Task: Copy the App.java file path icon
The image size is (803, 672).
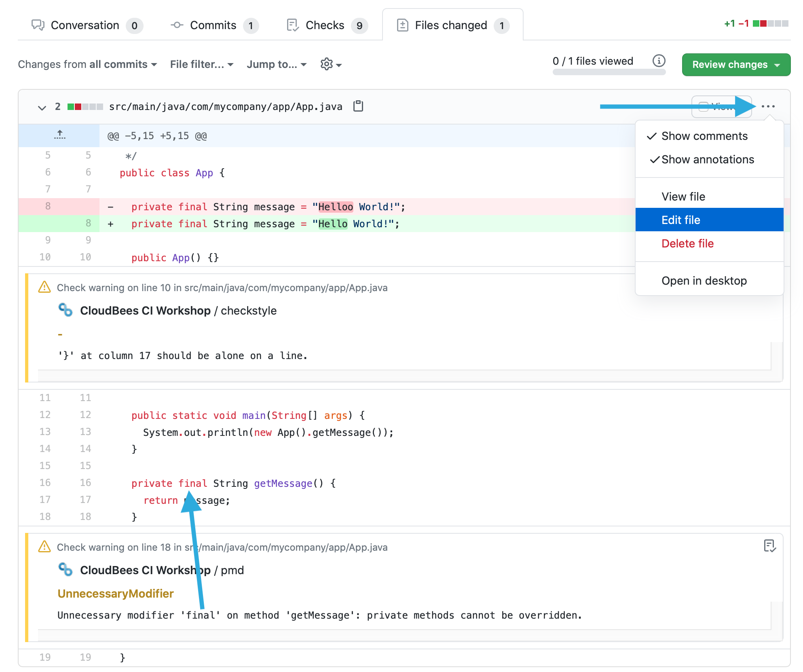Action: [358, 106]
